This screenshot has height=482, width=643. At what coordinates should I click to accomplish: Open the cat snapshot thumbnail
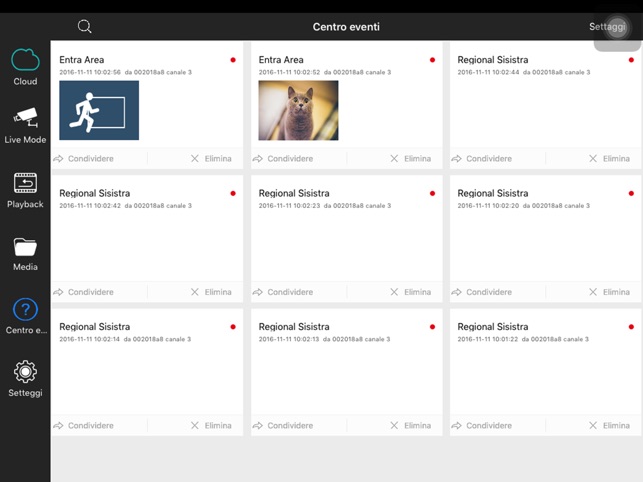click(298, 110)
